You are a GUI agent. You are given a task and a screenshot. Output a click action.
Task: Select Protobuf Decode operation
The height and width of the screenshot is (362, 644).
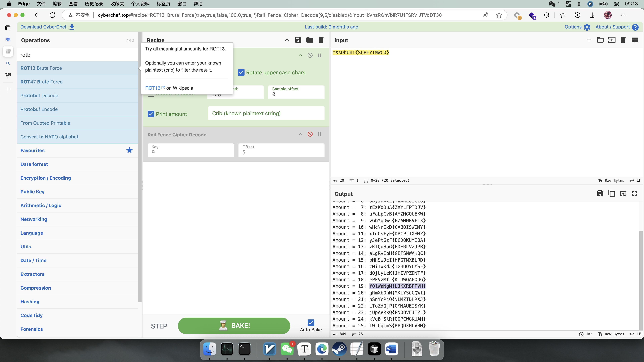[x=77, y=96]
